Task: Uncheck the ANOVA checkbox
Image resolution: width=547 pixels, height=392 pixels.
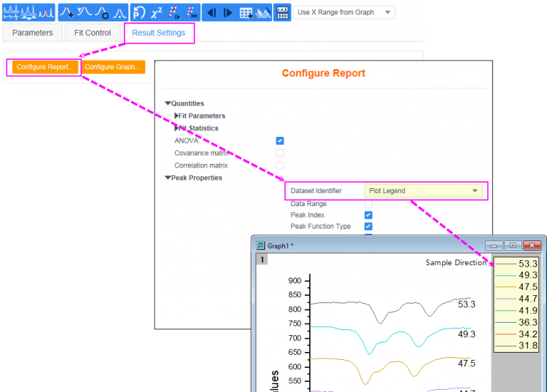Action: [x=280, y=141]
